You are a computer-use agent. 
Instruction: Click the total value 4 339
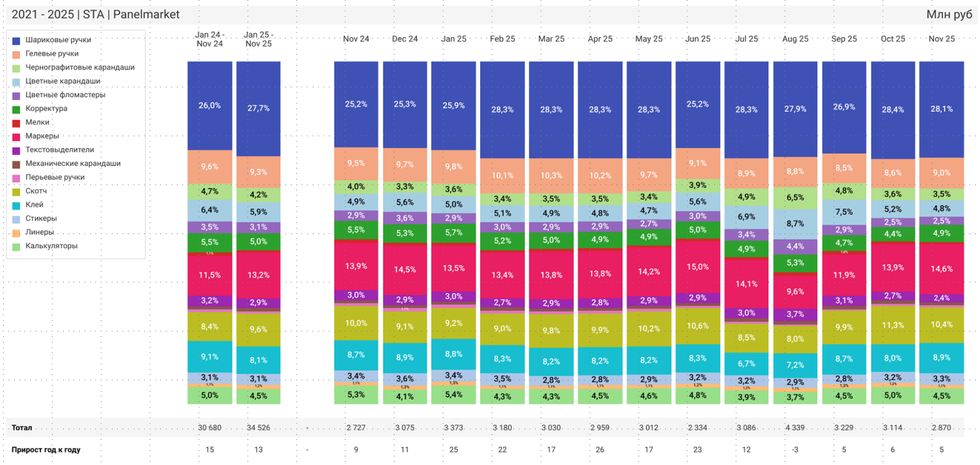(x=795, y=428)
